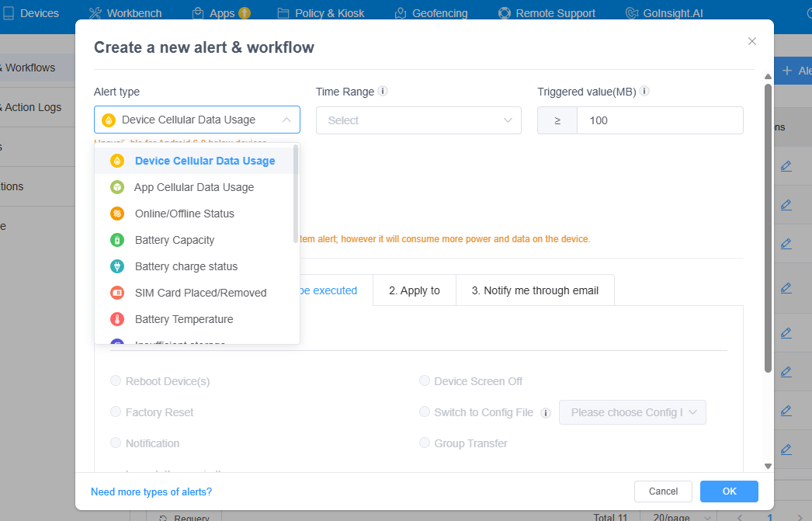Viewport: 812px width, 521px height.
Task: Open the Notify me through email tab
Action: point(535,290)
